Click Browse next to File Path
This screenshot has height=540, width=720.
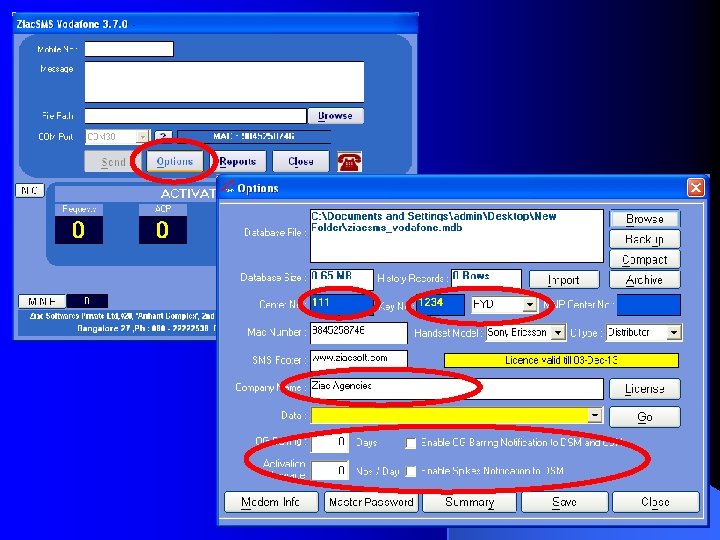coord(336,116)
